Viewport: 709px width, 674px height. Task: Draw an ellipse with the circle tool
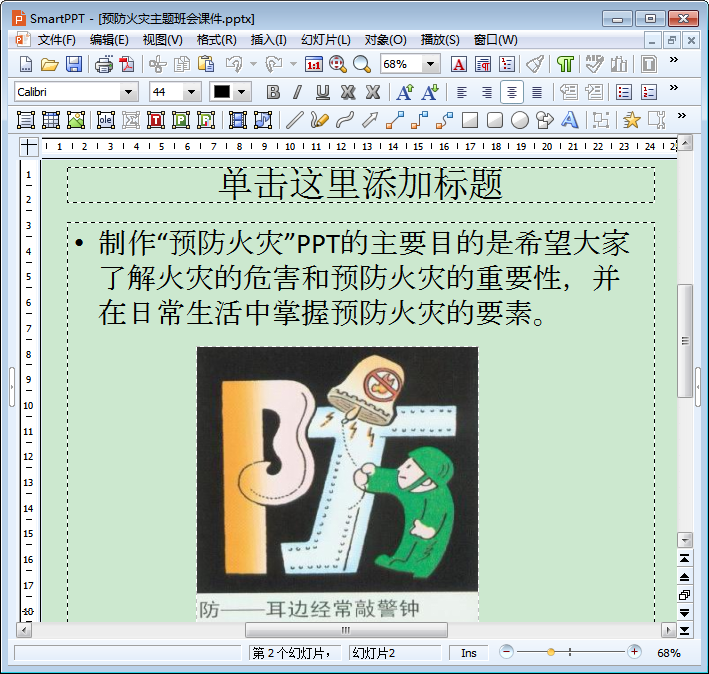pos(520,120)
